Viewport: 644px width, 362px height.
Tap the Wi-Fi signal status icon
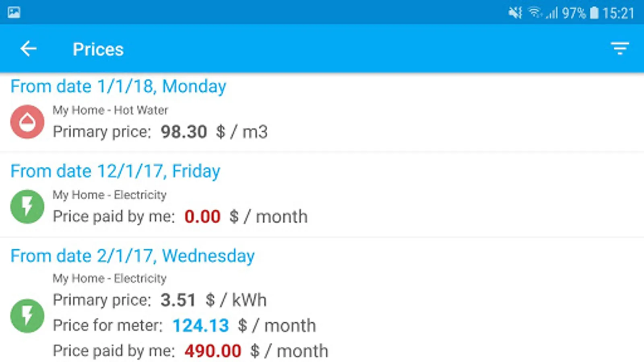535,13
